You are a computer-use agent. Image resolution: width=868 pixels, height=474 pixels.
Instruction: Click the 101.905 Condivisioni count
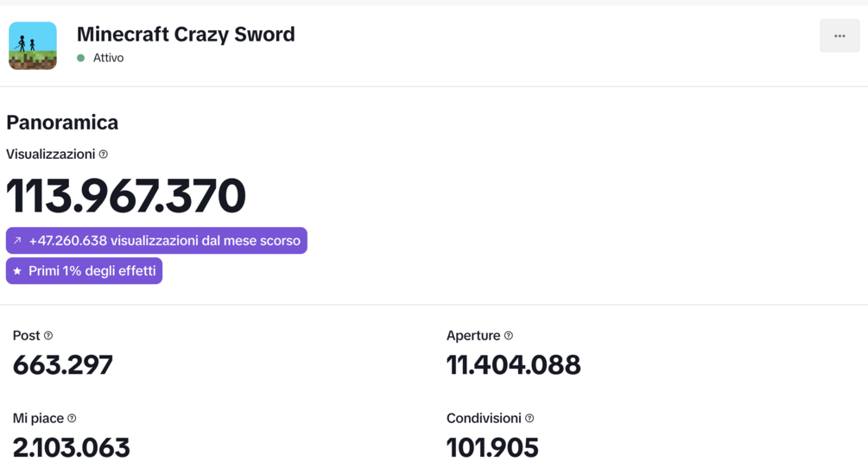(x=492, y=448)
